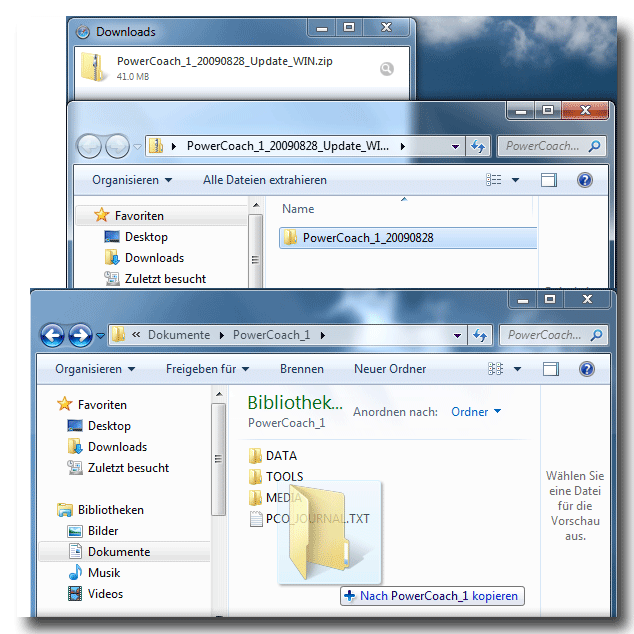Select Desktop in zip window sidebar
Image resolution: width=634 pixels, height=634 pixels.
tap(146, 237)
